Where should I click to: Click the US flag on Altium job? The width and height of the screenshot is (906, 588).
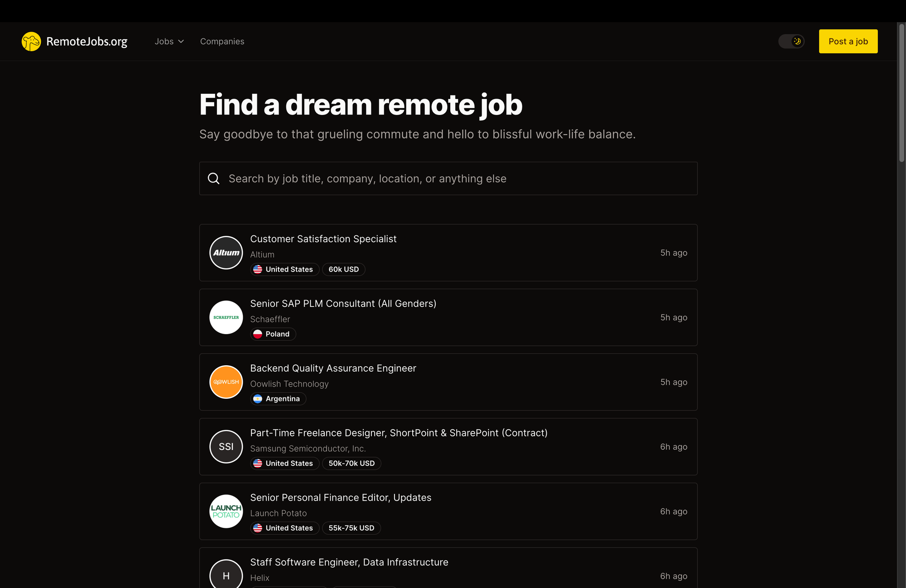coord(258,269)
